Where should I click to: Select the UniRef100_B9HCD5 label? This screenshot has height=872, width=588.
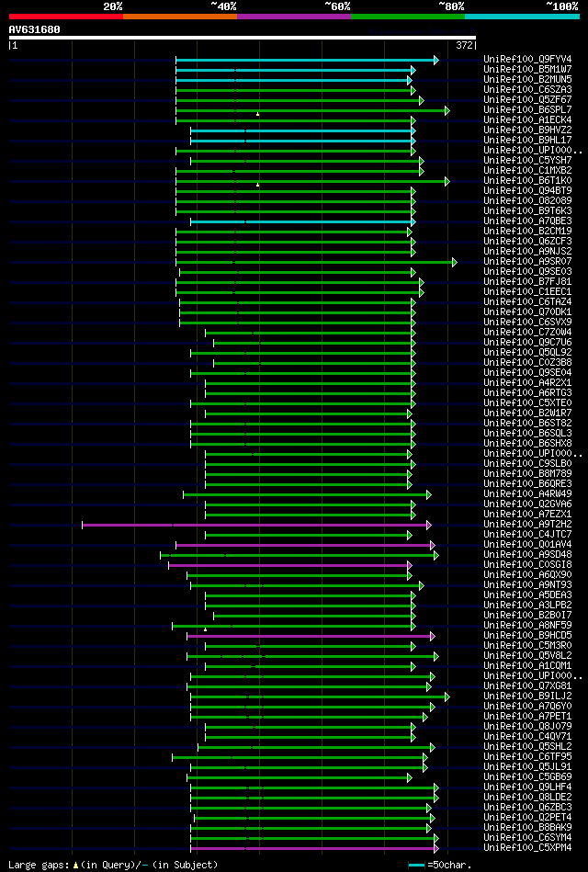click(527, 635)
